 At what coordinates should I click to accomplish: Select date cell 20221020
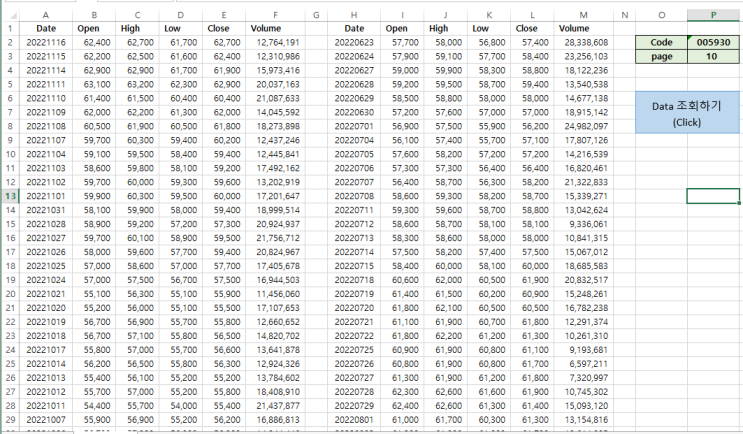pyautogui.click(x=46, y=308)
